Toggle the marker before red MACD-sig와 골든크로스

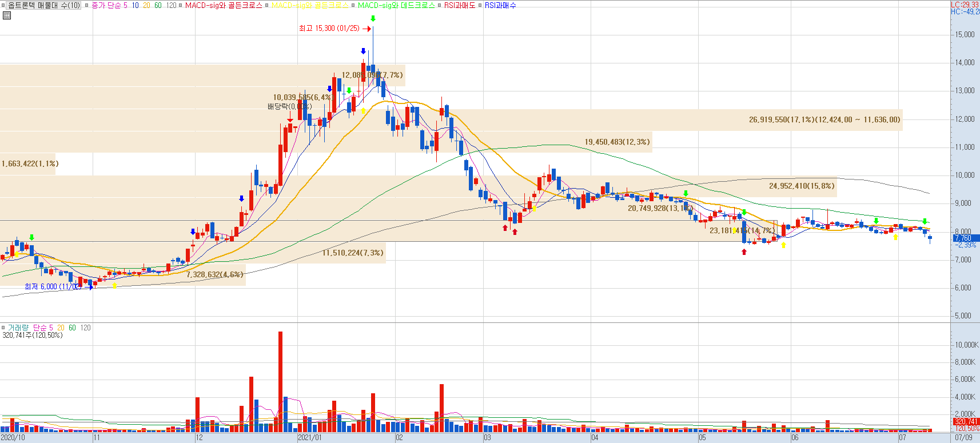pos(180,5)
